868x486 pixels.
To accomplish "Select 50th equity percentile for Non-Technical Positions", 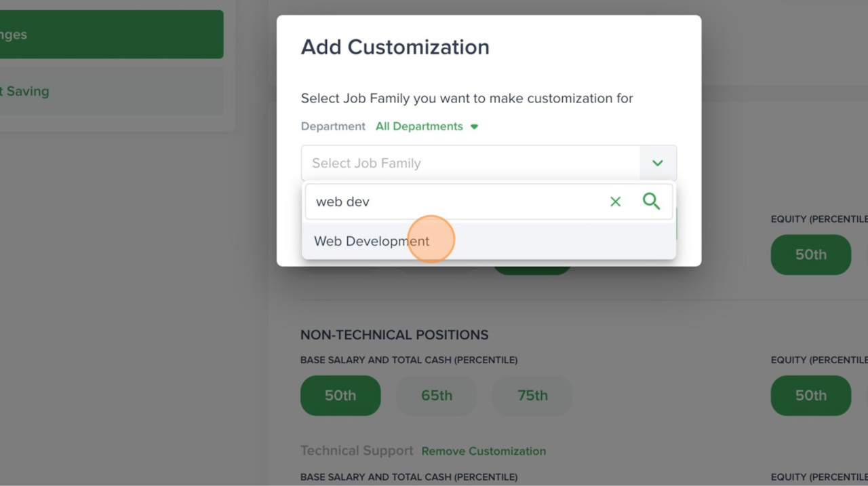I will click(x=810, y=396).
